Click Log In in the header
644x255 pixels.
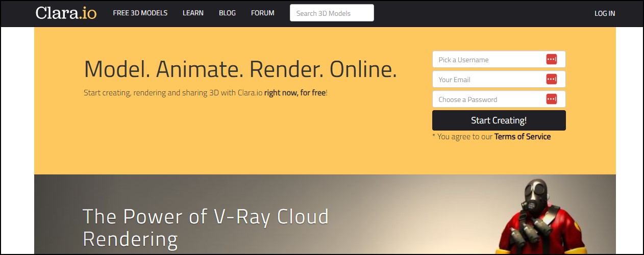click(x=605, y=13)
